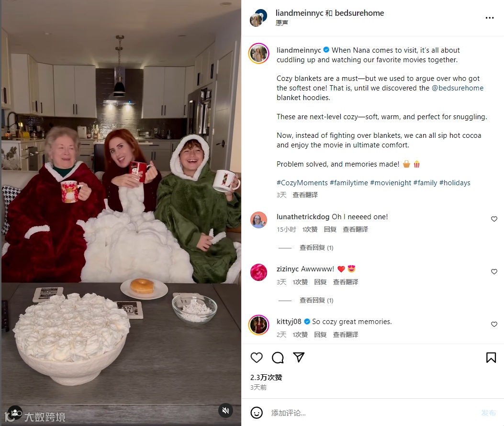Expand replies under lunathetrickdog's comment
Image resolution: width=504 pixels, height=426 pixels.
316,247
